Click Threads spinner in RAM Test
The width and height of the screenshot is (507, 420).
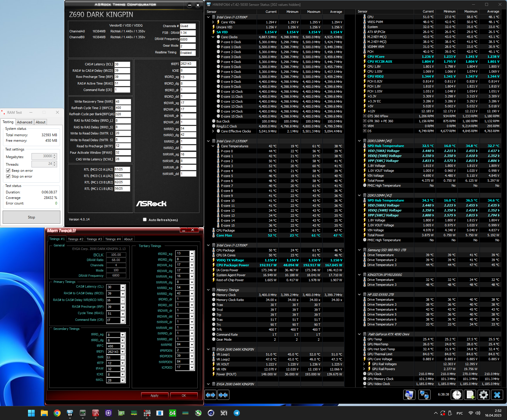click(55, 164)
